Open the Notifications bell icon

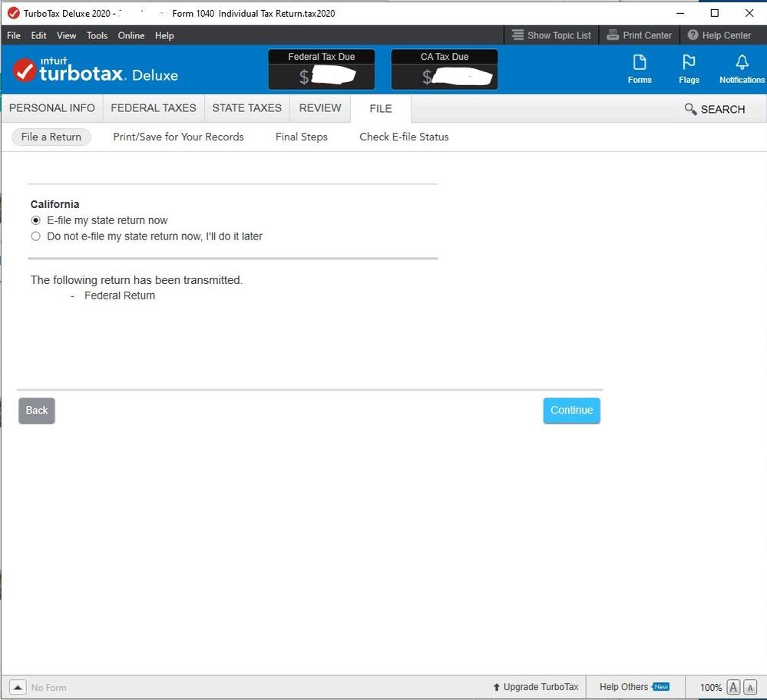click(x=742, y=69)
